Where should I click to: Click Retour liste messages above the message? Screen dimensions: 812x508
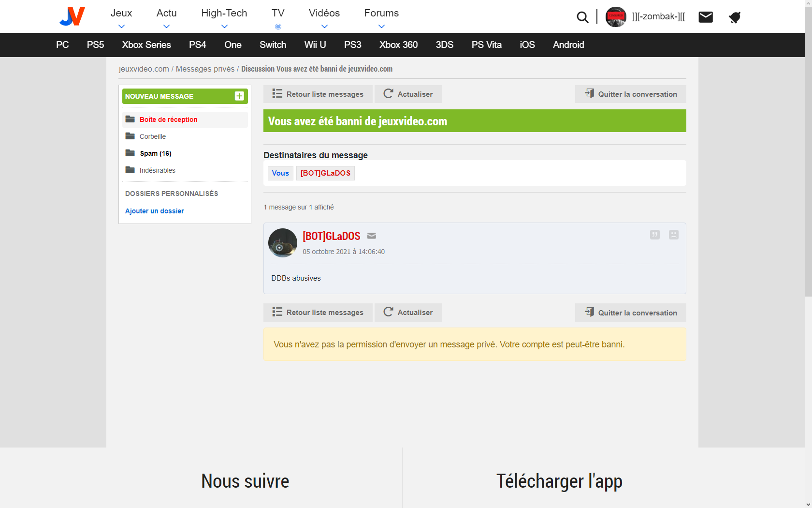(318, 94)
